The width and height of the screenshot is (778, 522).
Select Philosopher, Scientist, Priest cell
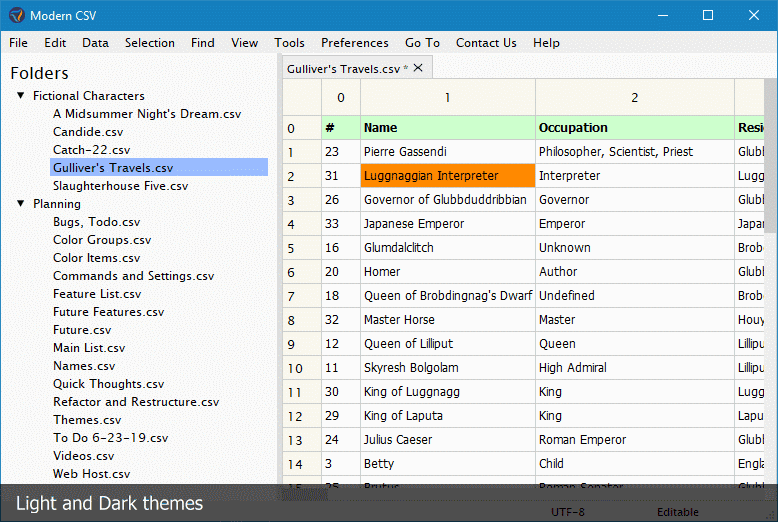tap(635, 151)
